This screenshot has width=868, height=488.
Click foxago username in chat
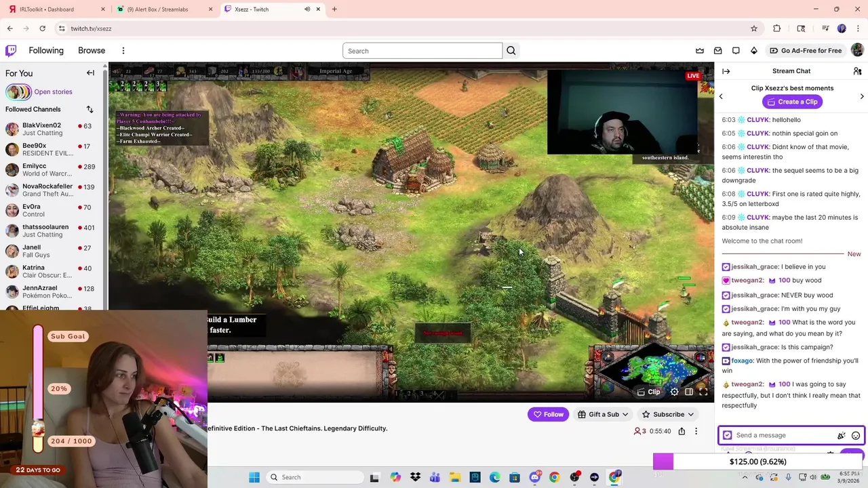pyautogui.click(x=742, y=361)
